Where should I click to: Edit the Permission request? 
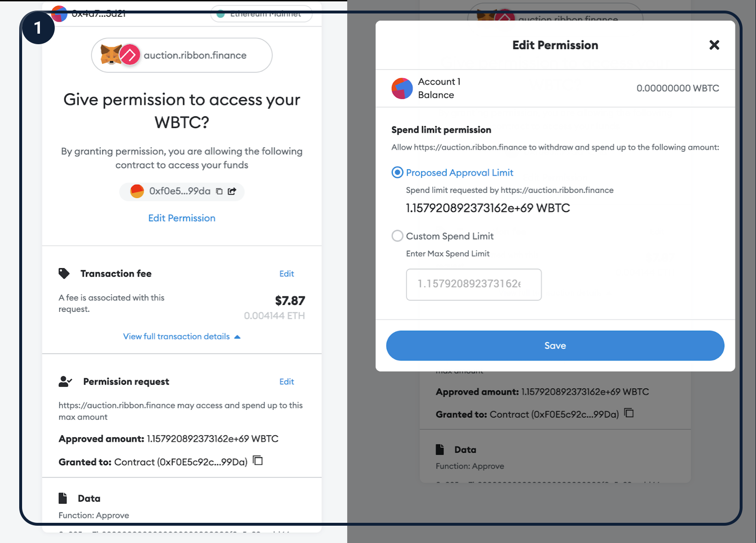click(x=287, y=382)
